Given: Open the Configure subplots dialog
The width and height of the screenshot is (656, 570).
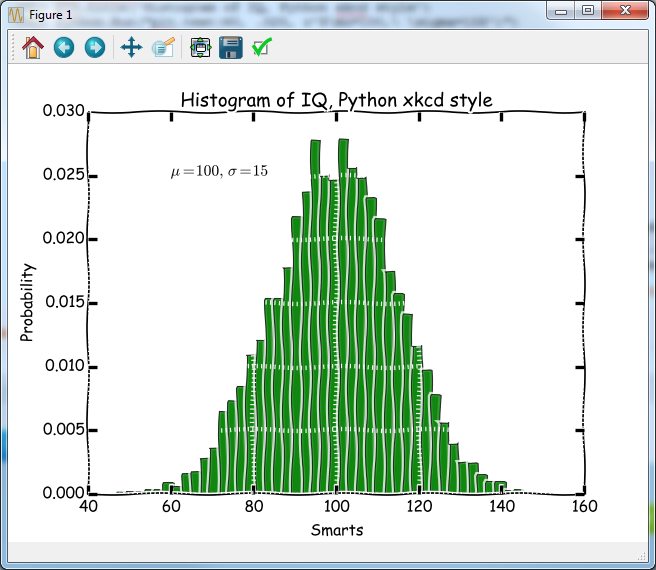Looking at the screenshot, I should click(x=200, y=47).
